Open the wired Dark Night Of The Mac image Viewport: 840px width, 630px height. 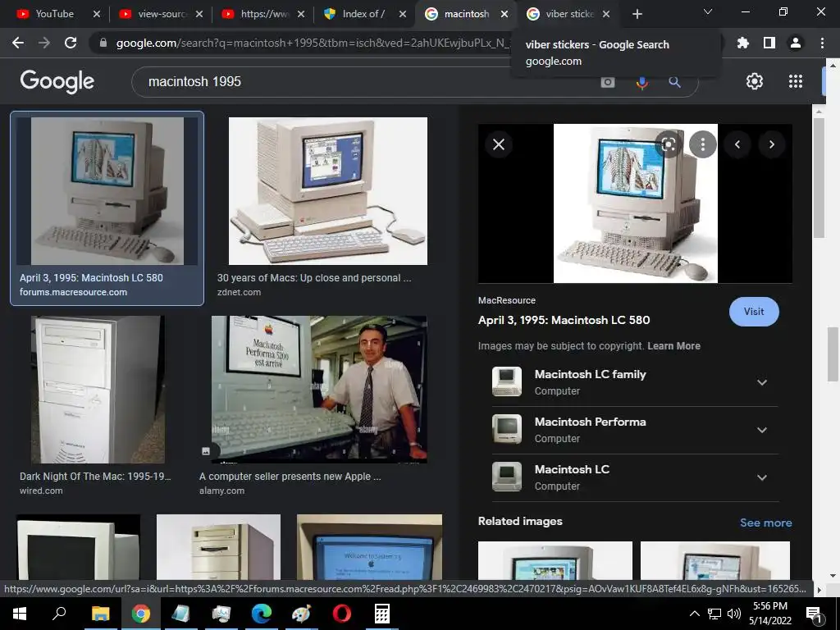pyautogui.click(x=98, y=390)
